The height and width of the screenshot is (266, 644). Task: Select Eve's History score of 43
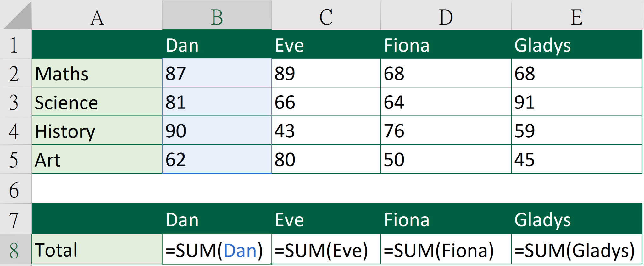point(325,131)
